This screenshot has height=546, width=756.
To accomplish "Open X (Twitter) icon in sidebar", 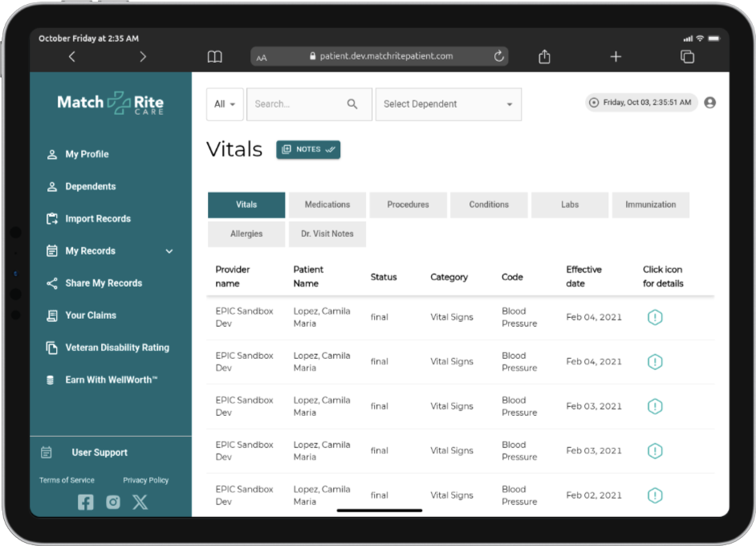I will 140,502.
